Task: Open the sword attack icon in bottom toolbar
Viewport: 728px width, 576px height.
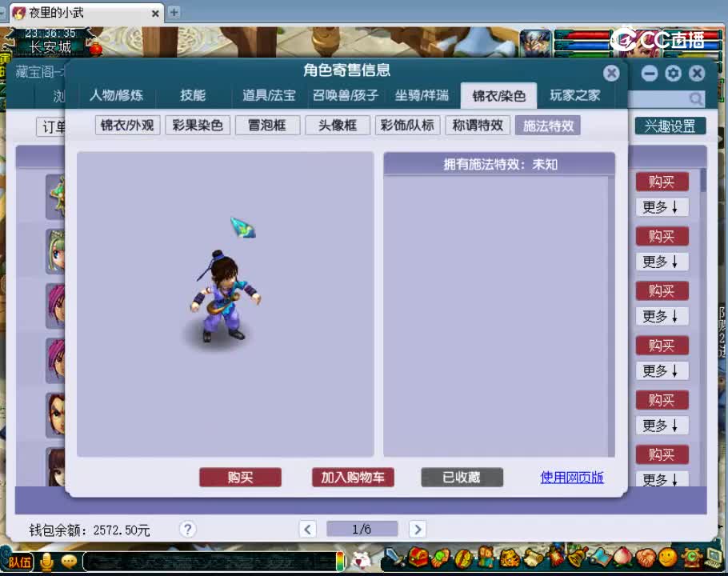Action: point(395,558)
